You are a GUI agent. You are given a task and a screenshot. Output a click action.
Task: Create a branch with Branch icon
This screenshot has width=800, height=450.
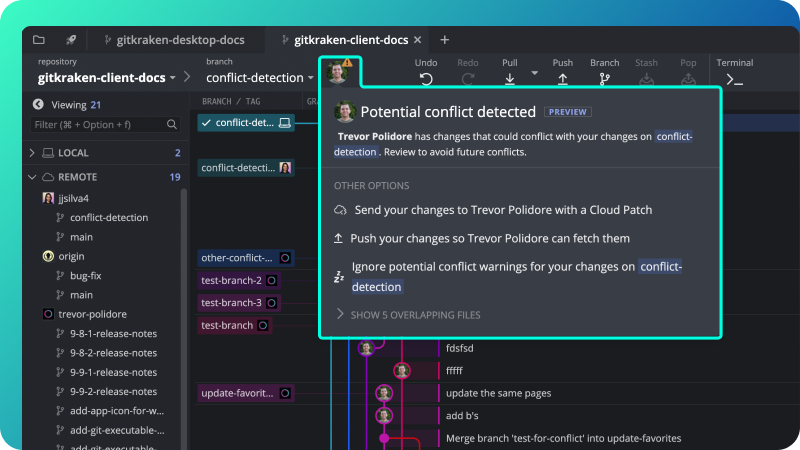click(x=605, y=79)
